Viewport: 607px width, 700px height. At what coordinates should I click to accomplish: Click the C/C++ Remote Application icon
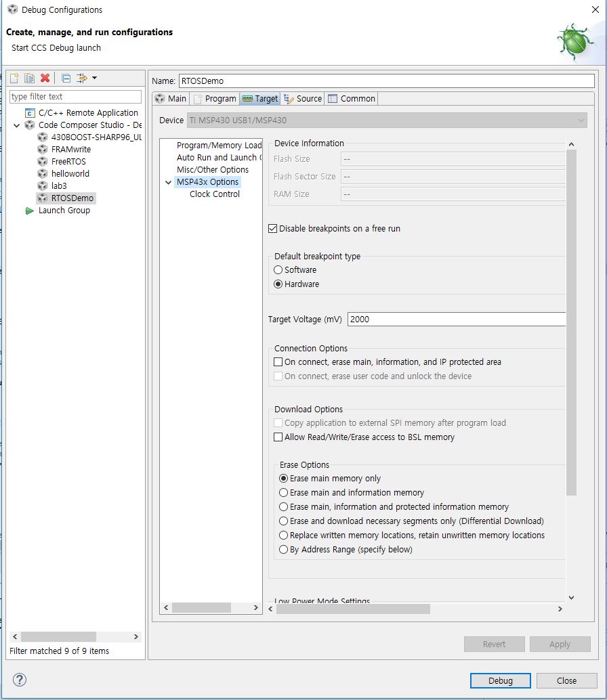tap(30, 113)
